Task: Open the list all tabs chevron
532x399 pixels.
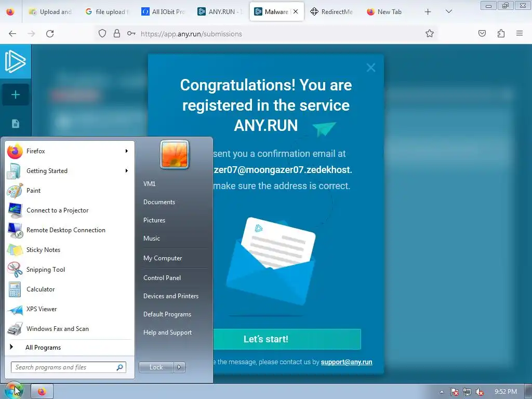Action: pyautogui.click(x=448, y=11)
